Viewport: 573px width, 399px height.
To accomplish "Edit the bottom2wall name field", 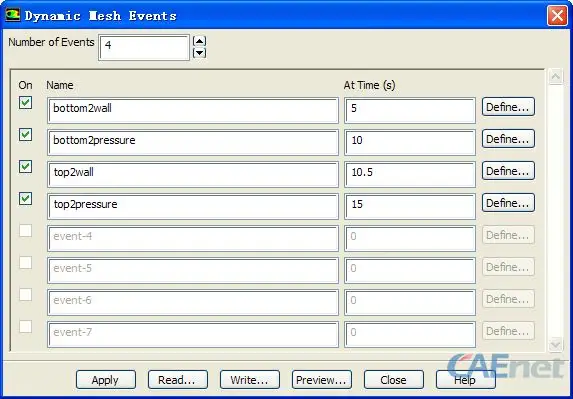I will coord(193,110).
